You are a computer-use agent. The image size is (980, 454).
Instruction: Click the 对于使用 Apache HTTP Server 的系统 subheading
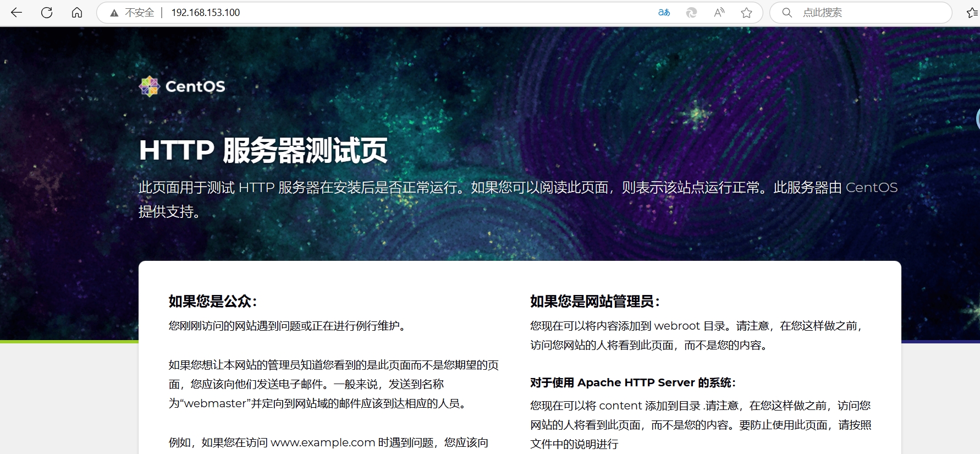point(633,382)
